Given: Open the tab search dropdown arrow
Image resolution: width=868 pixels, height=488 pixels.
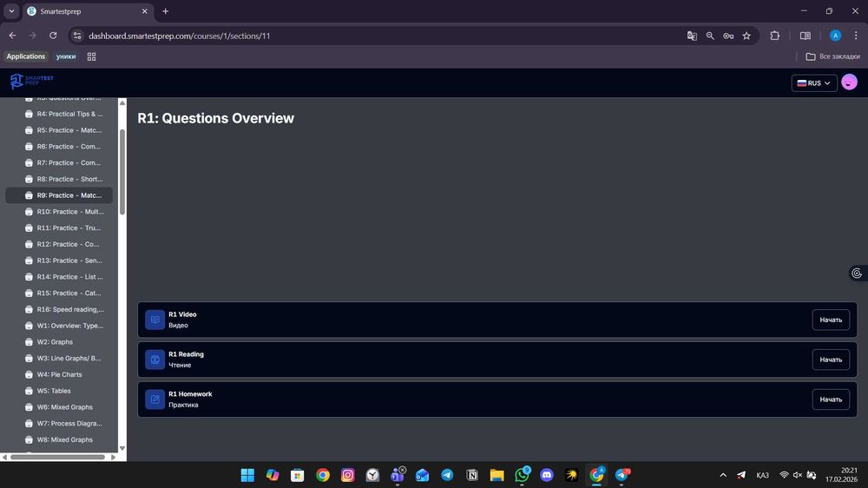Looking at the screenshot, I should click(11, 11).
